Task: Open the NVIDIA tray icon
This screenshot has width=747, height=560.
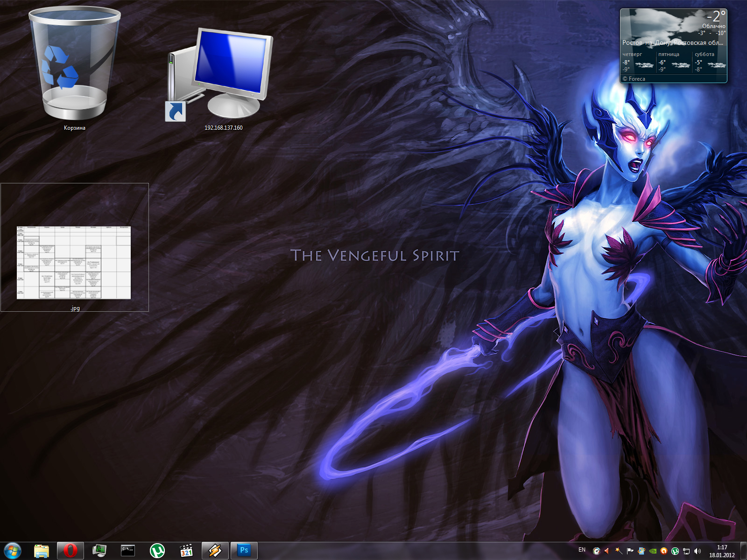Action: 653,551
